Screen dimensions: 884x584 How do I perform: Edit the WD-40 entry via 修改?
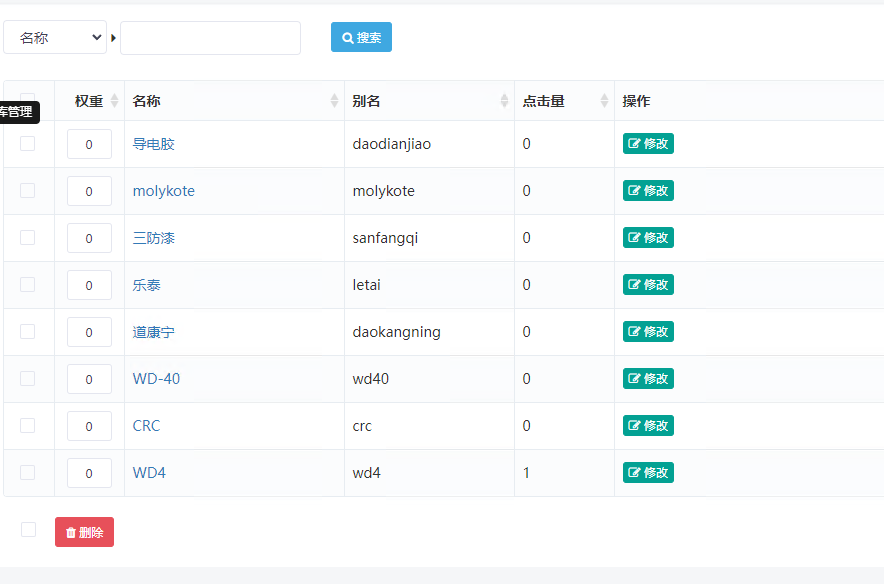(x=648, y=378)
